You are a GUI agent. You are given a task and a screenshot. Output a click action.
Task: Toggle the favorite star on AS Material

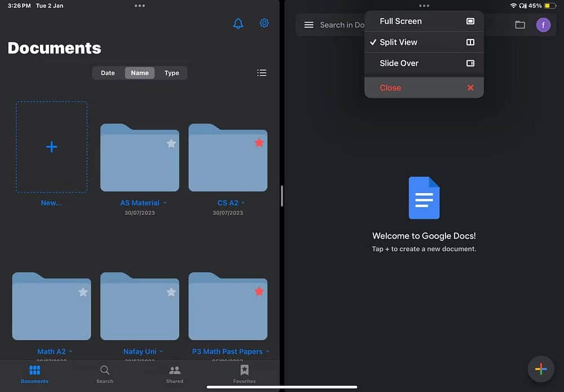point(172,143)
